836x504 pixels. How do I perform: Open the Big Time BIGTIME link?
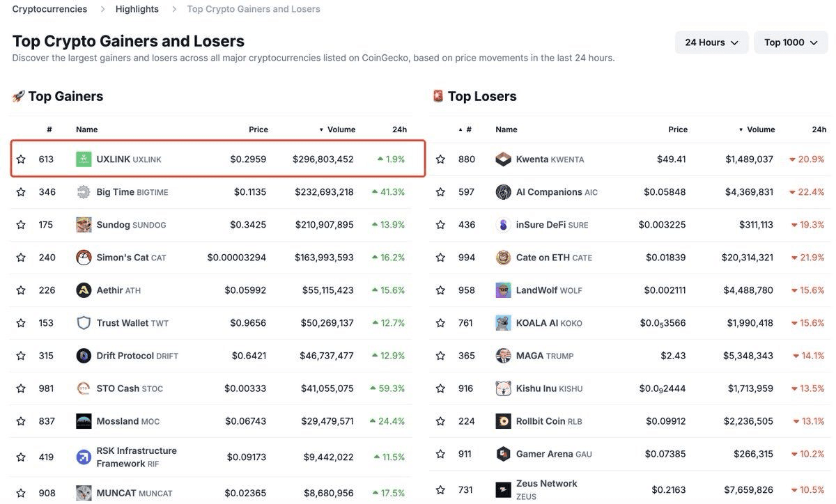tap(132, 192)
